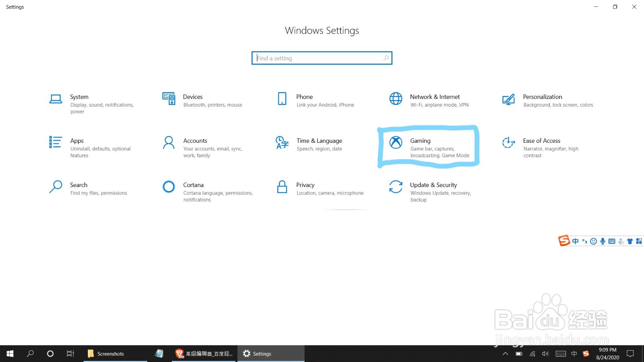Open Task View on taskbar
Viewport: 644px width, 362px height.
70,354
